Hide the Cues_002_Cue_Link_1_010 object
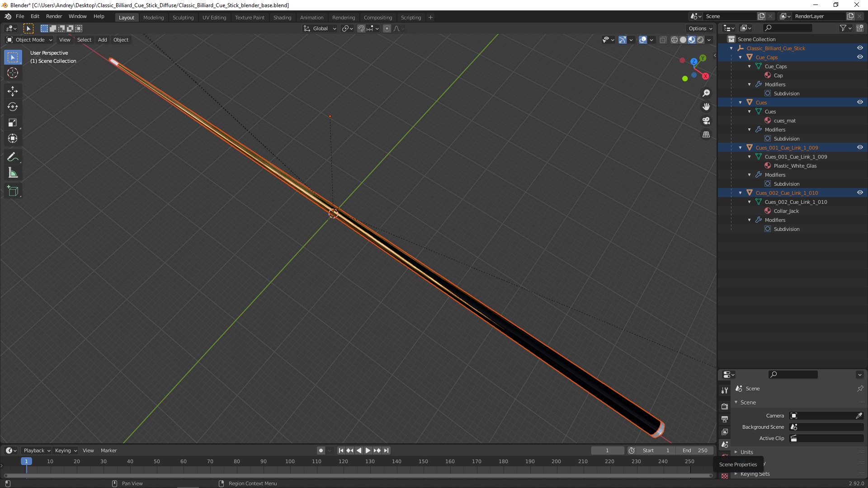Viewport: 868px width, 488px height. [860, 192]
